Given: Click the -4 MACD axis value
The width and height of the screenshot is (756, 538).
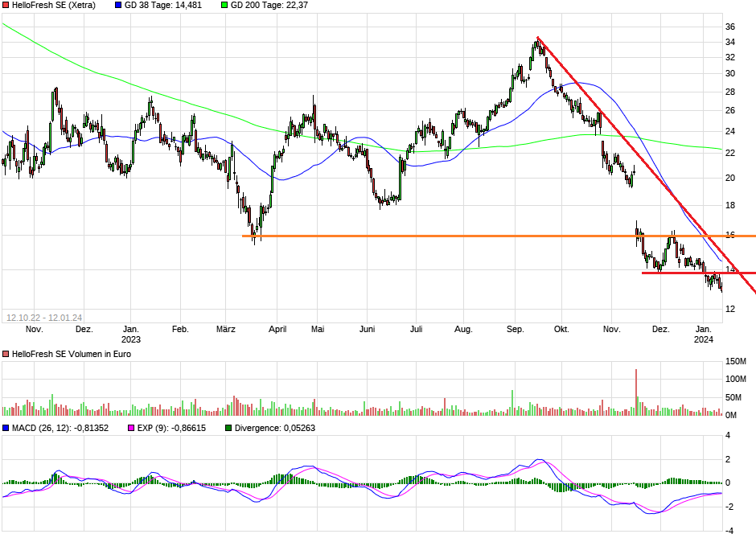Looking at the screenshot, I should click(x=728, y=531).
